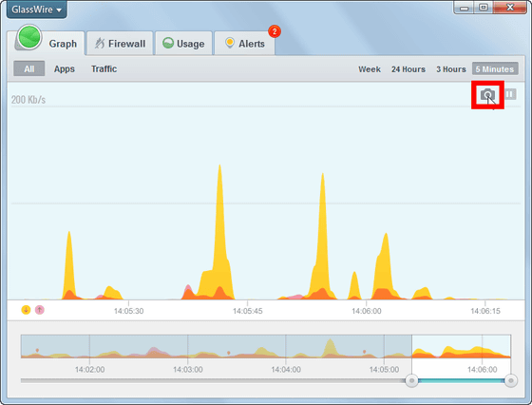Select the Apps view filter
This screenshot has height=405, width=532.
[65, 68]
